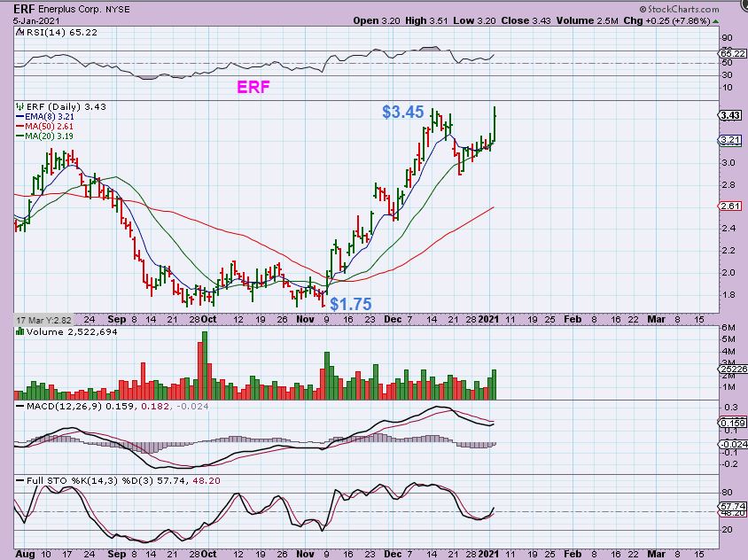Click the bold '3.43' last price tag
748x560 pixels.
(x=730, y=115)
